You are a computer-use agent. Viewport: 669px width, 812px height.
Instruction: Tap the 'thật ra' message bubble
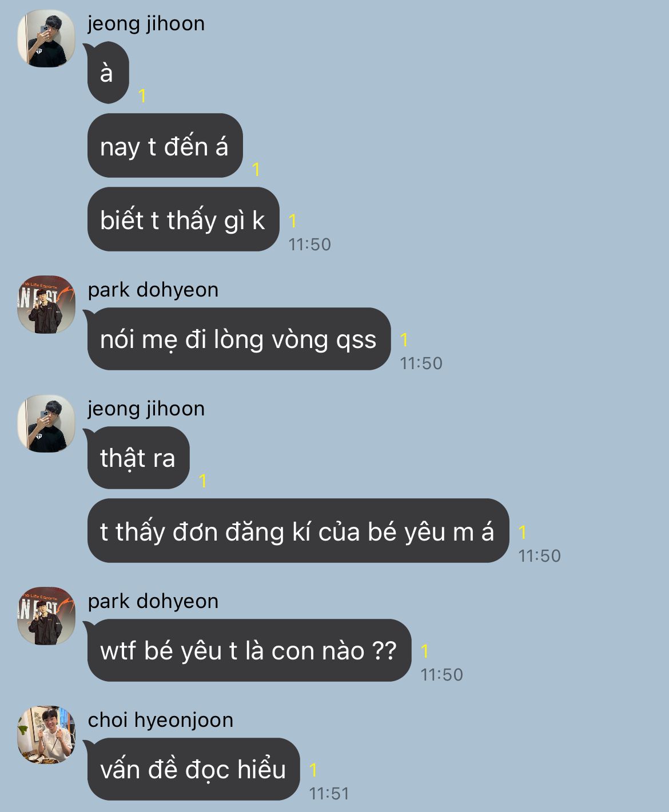138,458
